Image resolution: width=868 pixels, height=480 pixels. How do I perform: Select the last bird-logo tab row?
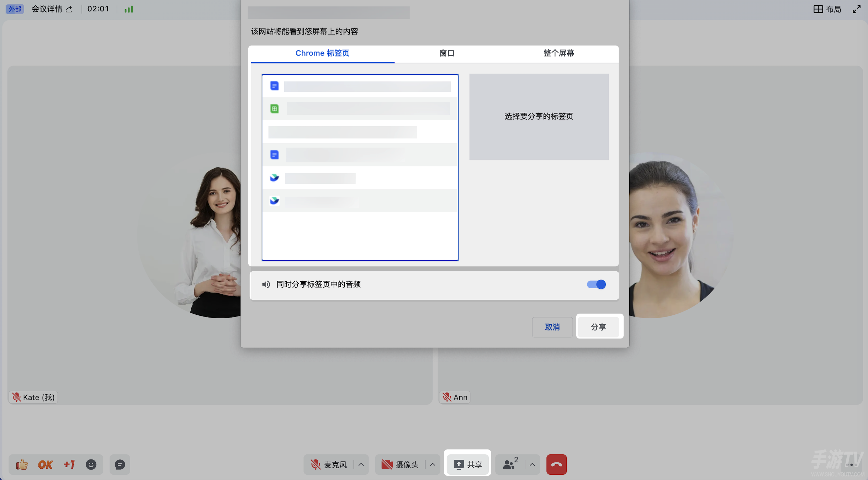(360, 201)
